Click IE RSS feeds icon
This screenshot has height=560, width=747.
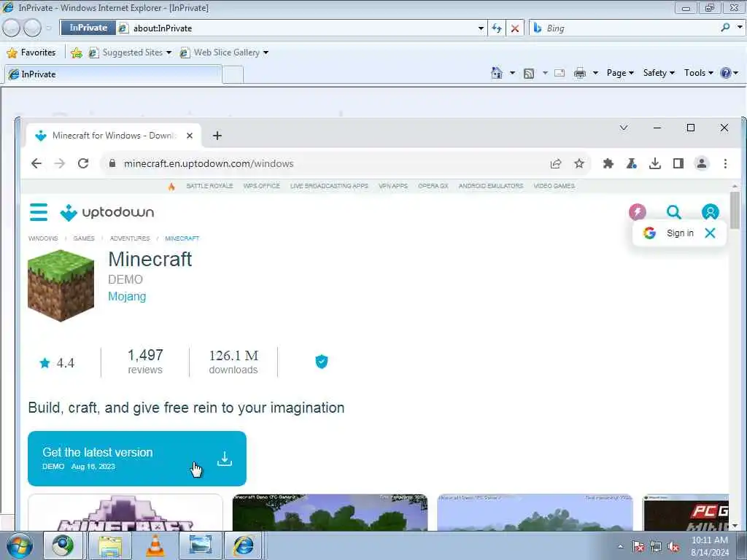coord(529,74)
